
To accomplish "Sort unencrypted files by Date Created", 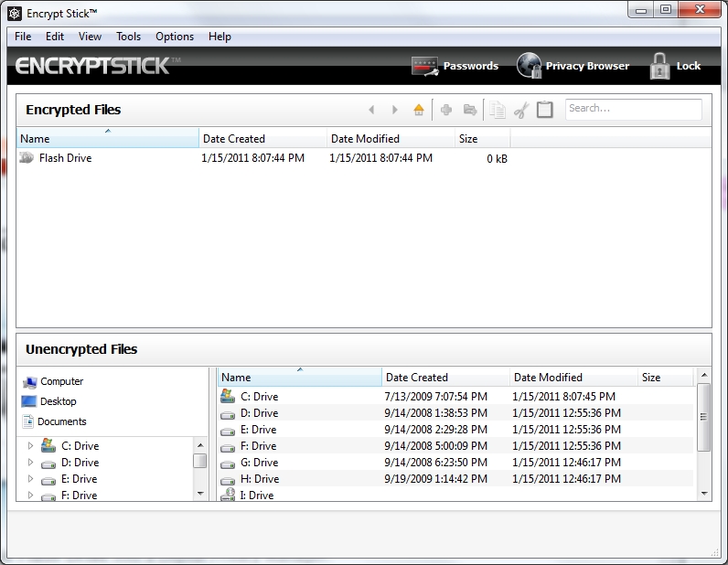I will [445, 377].
